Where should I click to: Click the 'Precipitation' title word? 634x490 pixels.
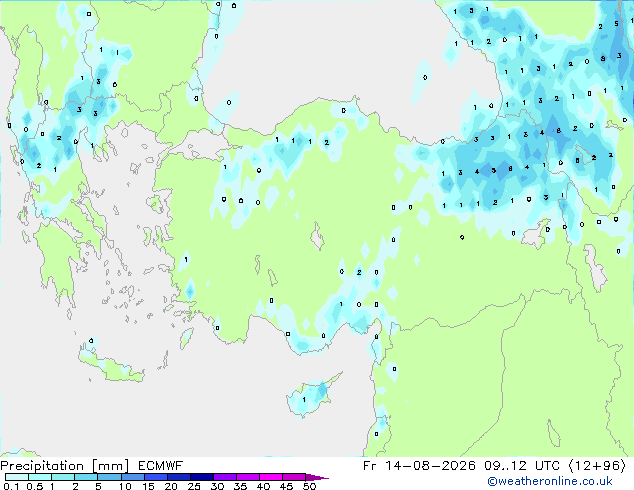(x=42, y=466)
